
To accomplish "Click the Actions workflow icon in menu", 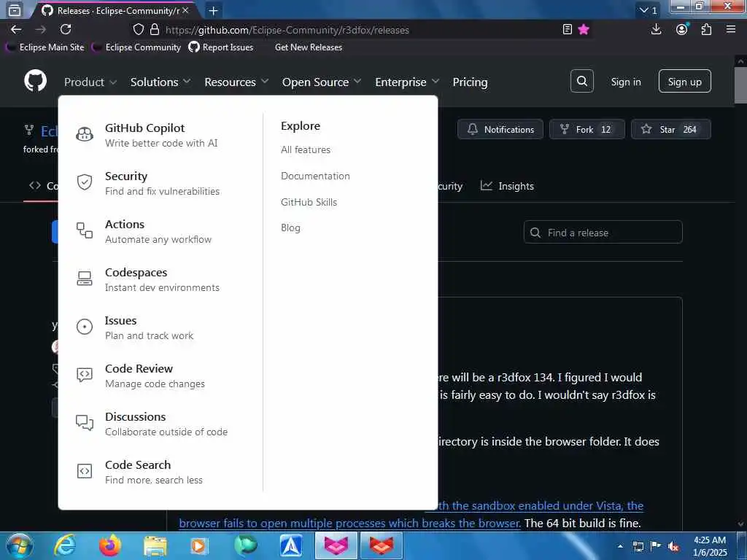I will tap(85, 230).
